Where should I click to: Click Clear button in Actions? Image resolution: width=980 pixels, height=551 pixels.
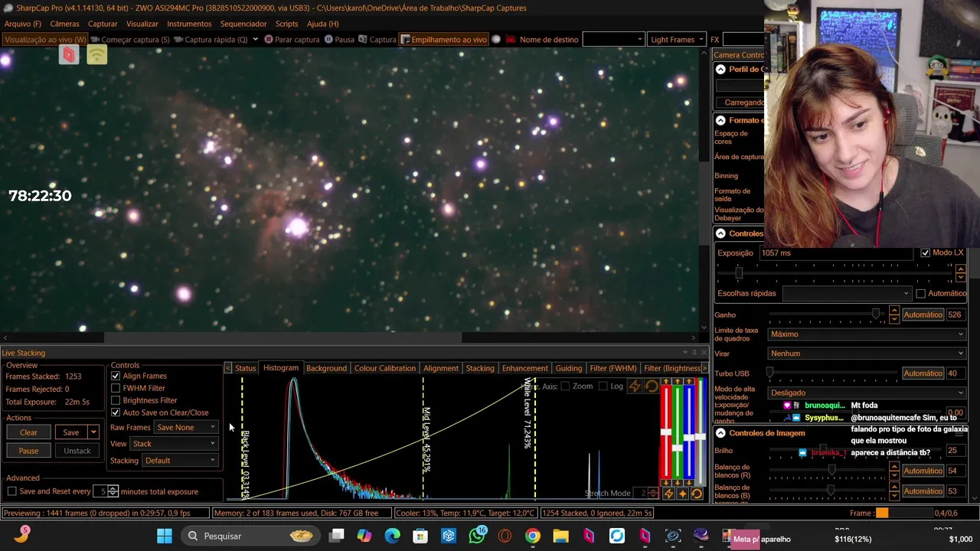tap(28, 432)
